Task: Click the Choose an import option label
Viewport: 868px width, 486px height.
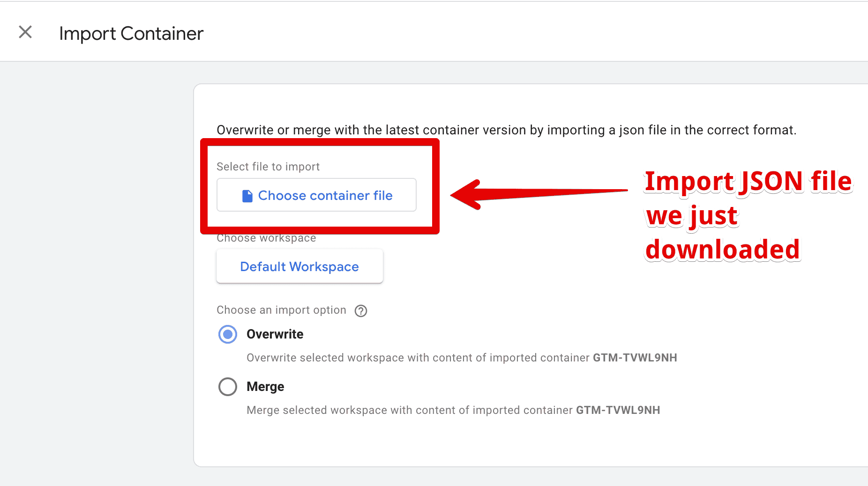Action: pyautogui.click(x=281, y=310)
